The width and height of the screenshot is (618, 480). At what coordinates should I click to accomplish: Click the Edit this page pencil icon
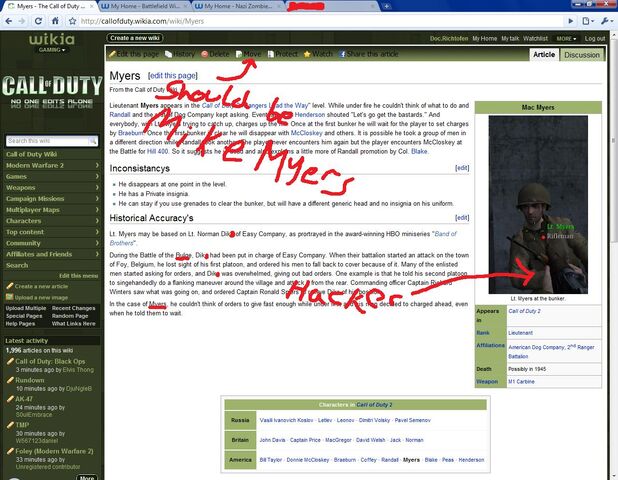112,54
